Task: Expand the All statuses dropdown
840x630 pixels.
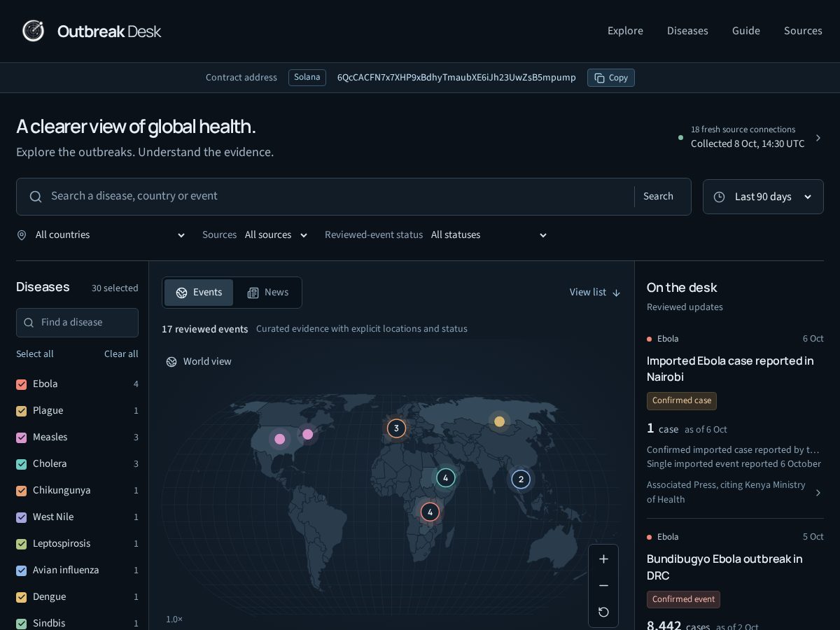Action: (x=489, y=235)
